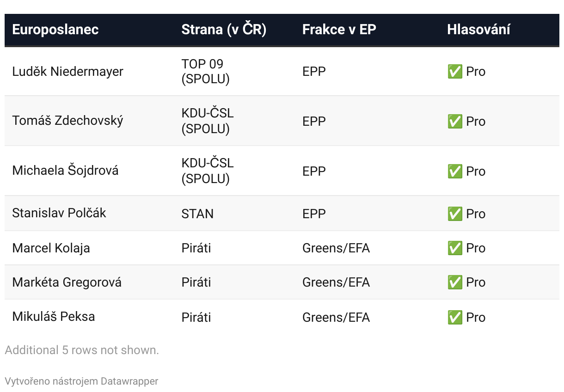Viewport: 564px width, 392px height.
Task: Click green checkmark icon in Mikuláš Peksa row
Action: coord(455,318)
